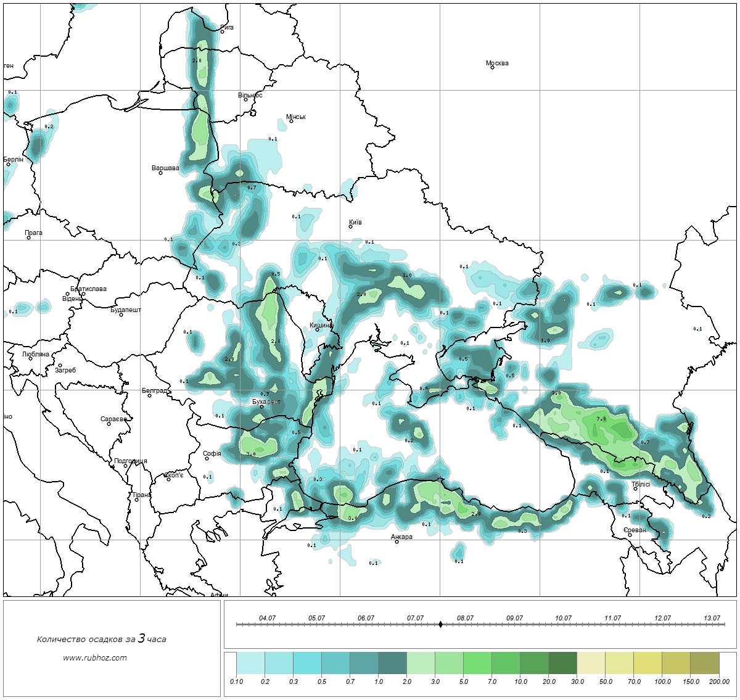Go to 10.07 on the timeline

563,618
